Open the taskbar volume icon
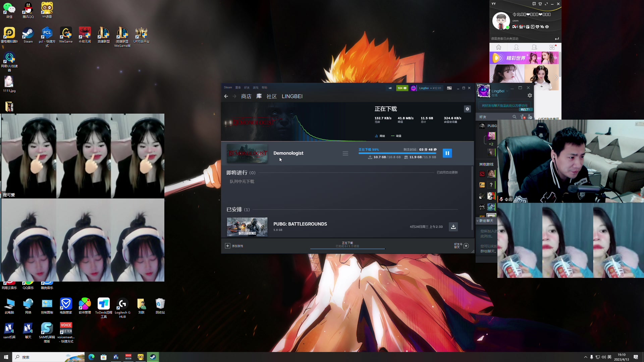 (x=603, y=357)
